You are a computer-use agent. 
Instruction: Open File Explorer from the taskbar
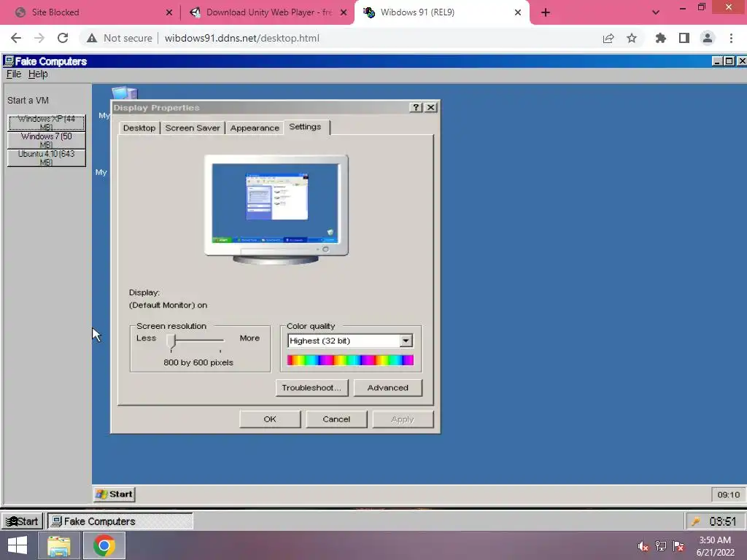click(59, 545)
